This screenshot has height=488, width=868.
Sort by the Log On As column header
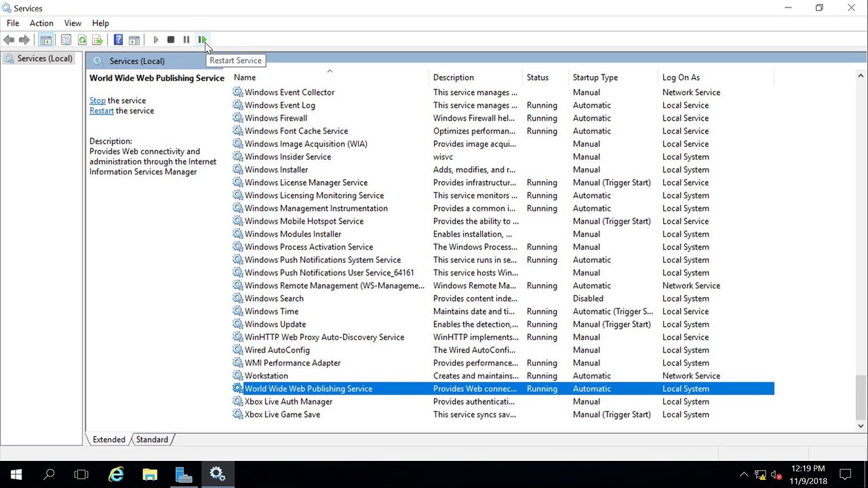[715, 77]
